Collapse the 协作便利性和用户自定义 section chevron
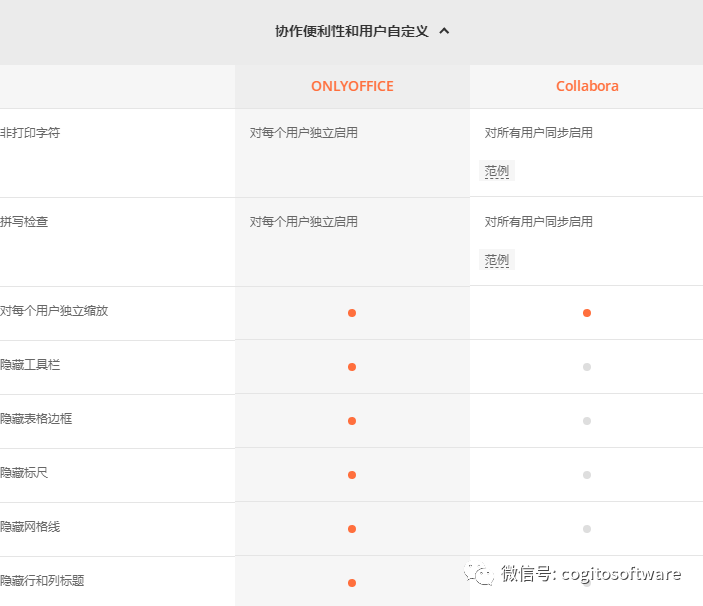The width and height of the screenshot is (703, 606). [x=444, y=31]
